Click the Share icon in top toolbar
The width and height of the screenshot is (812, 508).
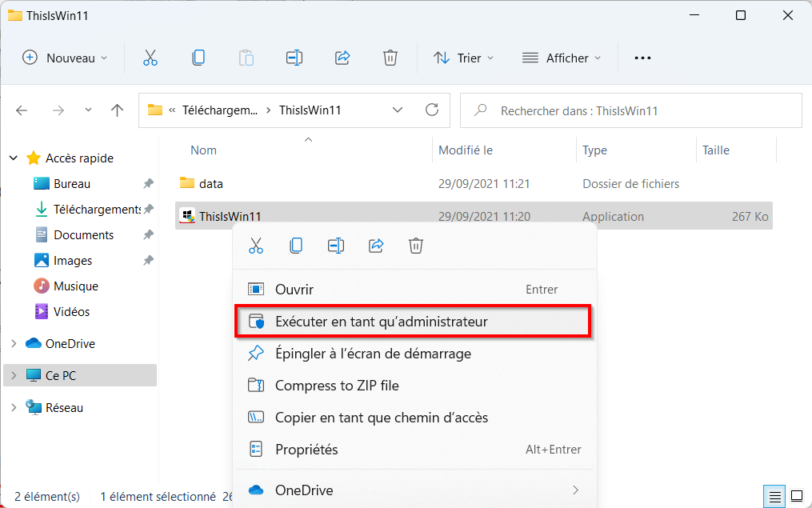(x=342, y=58)
